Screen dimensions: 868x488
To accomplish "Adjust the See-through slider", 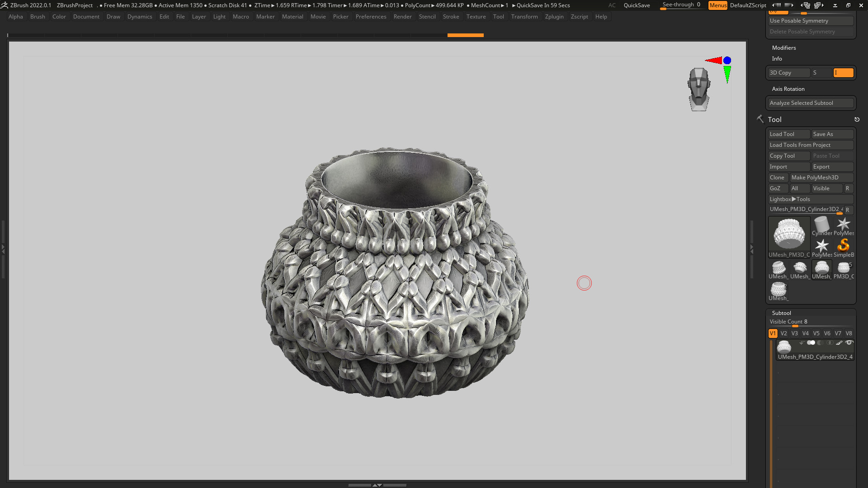I will 681,5.
